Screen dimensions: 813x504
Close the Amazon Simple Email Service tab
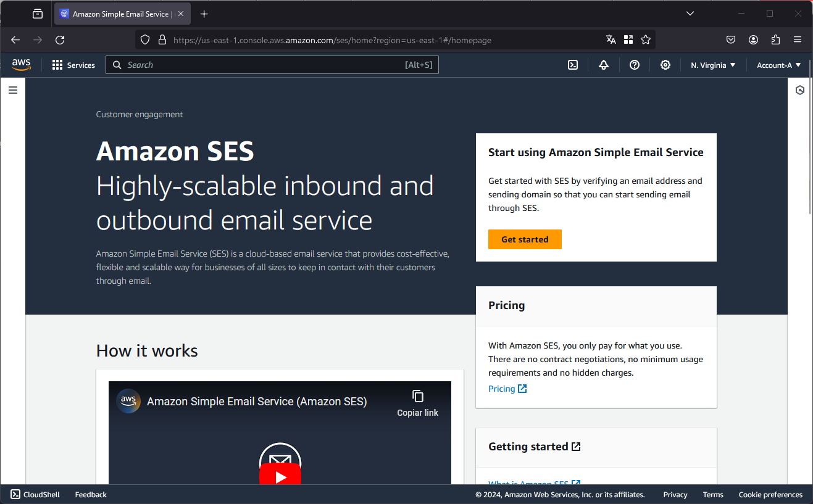pyautogui.click(x=181, y=14)
